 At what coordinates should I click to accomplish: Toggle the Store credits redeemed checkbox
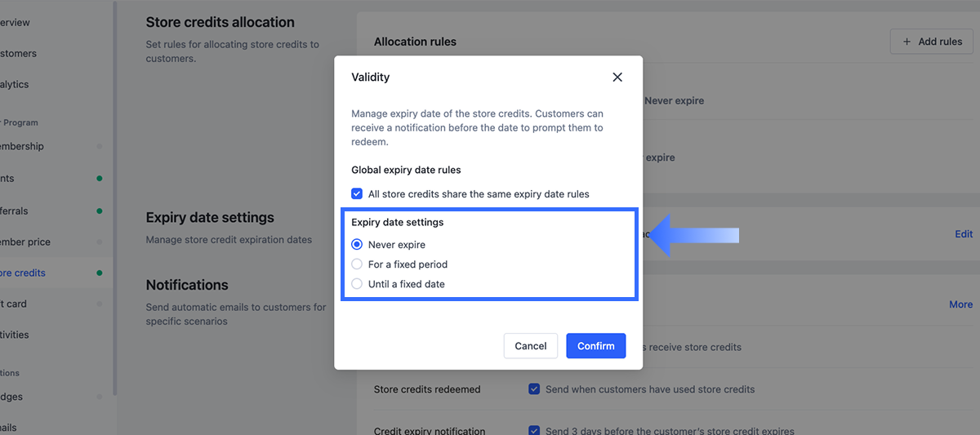(534, 389)
